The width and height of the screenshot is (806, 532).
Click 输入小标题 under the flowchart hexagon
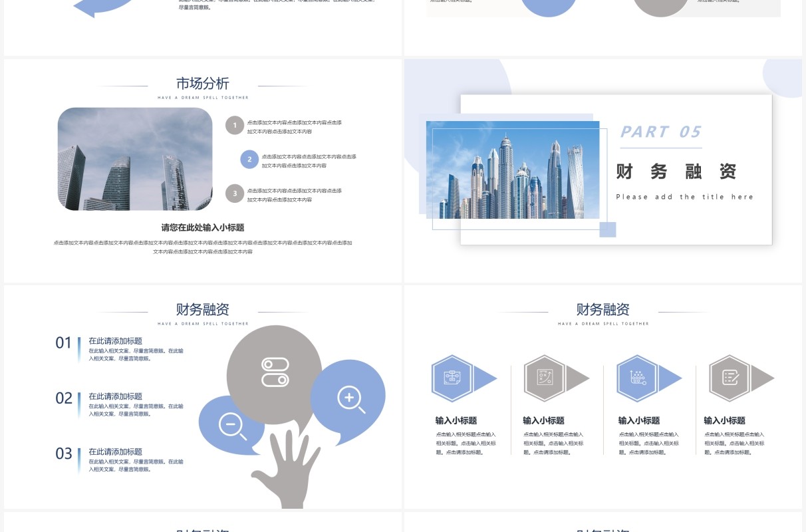(x=456, y=420)
